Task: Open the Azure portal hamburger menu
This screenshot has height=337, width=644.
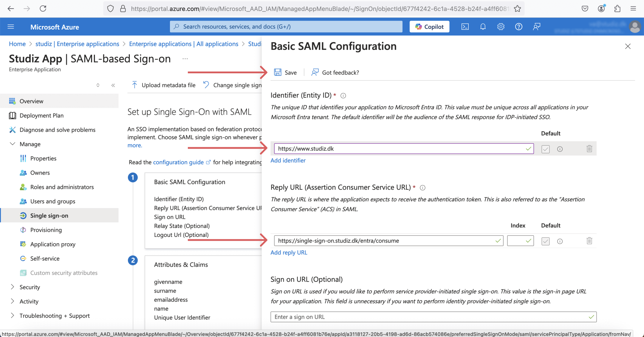Action: click(x=11, y=27)
